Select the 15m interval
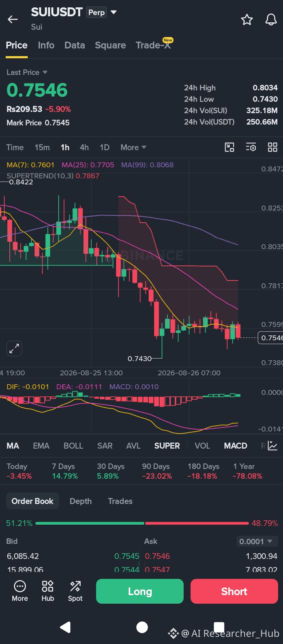 pos(42,147)
